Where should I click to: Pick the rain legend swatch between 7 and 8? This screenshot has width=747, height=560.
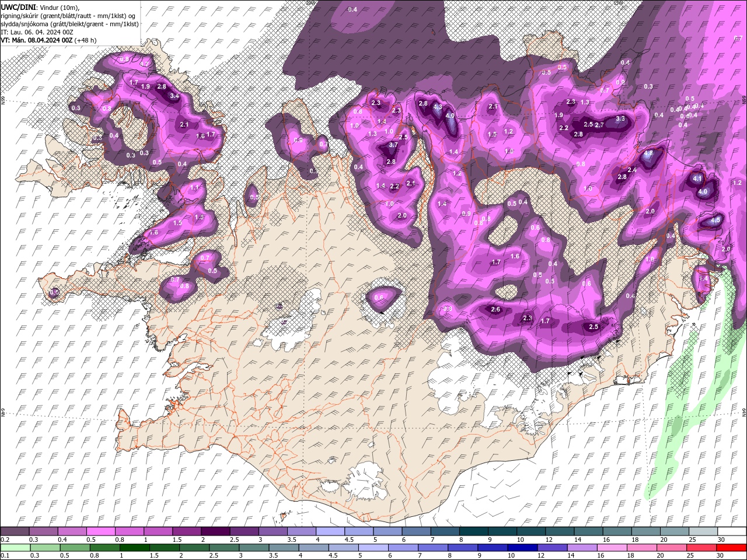tap(433, 547)
